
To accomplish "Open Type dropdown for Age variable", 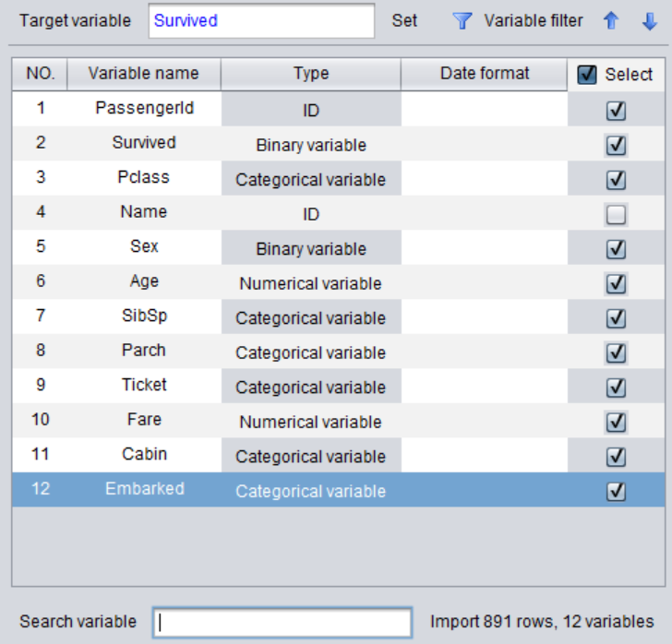I will 311,284.
